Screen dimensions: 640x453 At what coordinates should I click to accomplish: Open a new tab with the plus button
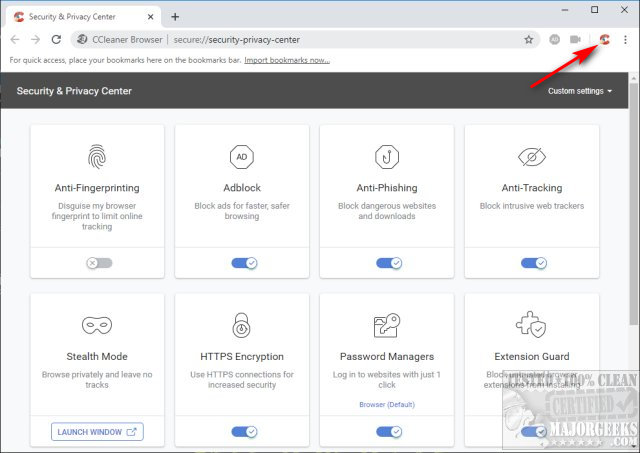(175, 17)
